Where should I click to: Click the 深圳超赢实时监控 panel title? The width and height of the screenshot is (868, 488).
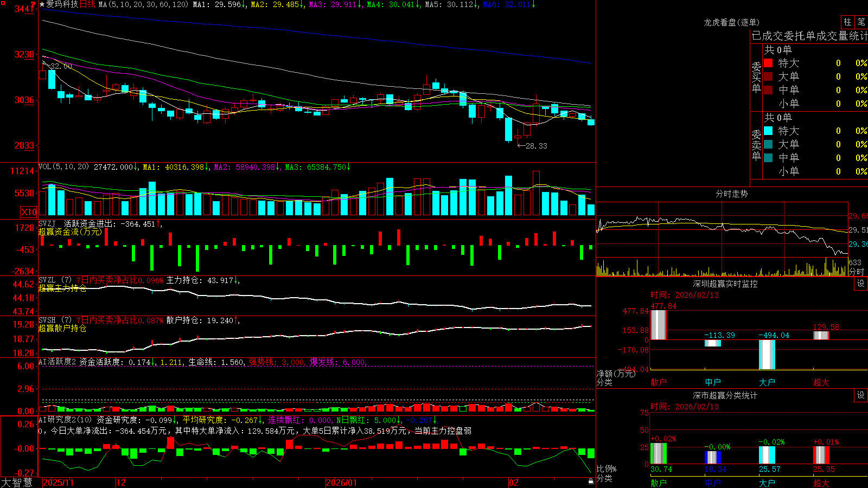click(725, 284)
